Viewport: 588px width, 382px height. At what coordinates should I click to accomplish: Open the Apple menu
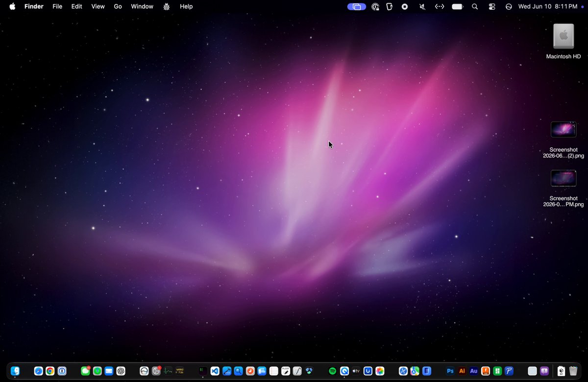12,6
